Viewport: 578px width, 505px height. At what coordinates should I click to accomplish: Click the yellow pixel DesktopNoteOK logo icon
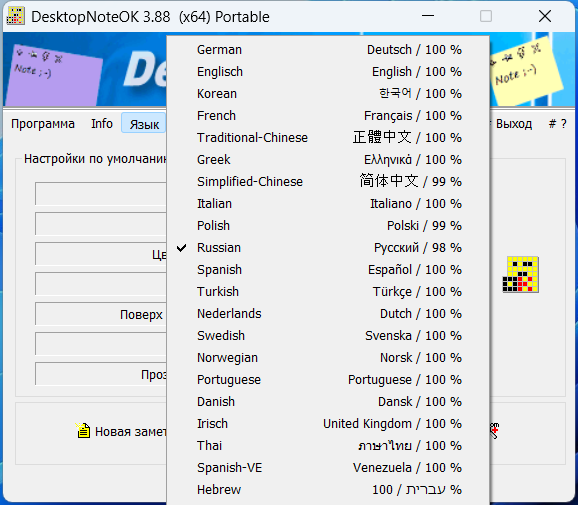coord(520,274)
